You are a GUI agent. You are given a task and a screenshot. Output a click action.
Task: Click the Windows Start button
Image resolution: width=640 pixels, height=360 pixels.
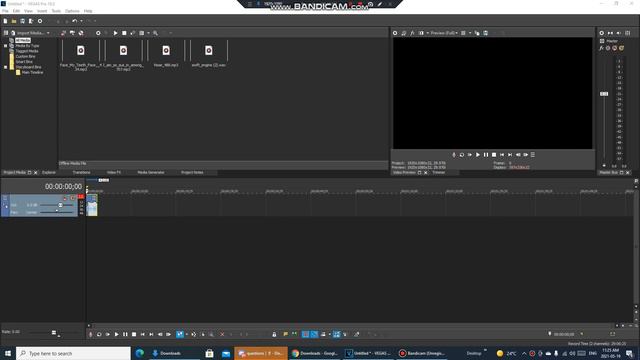coord(8,353)
